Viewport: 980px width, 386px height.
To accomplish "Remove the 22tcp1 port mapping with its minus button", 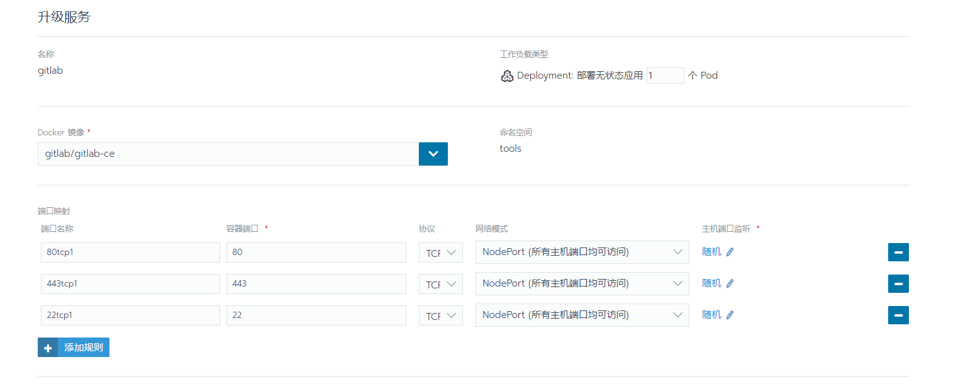I will point(898,315).
